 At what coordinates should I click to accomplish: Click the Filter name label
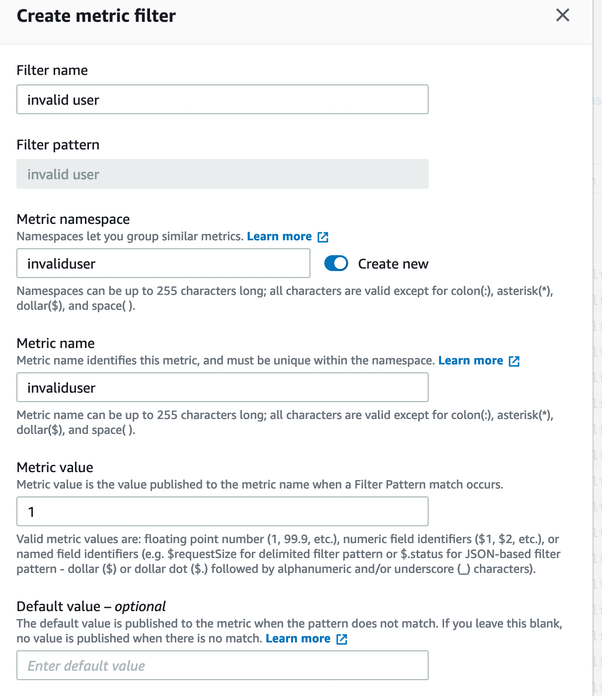(52, 70)
